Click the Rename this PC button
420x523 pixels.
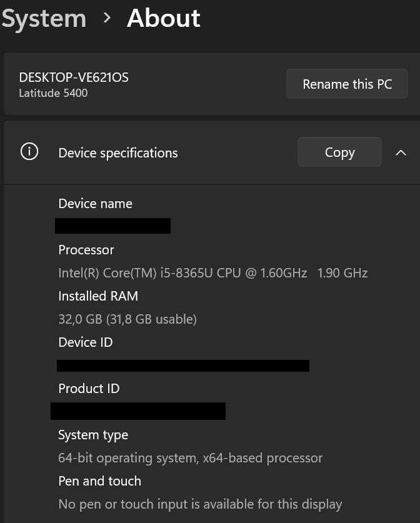pyautogui.click(x=347, y=83)
